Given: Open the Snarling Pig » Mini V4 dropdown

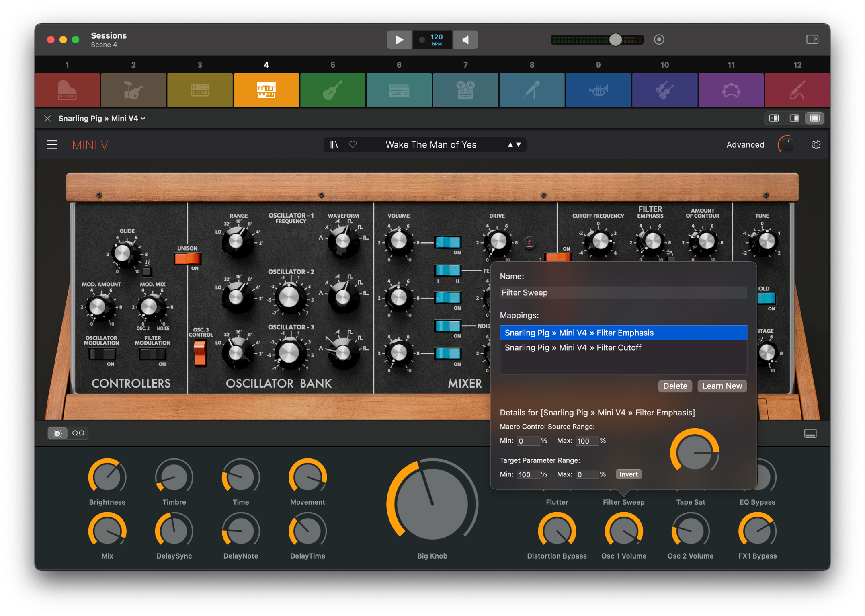Looking at the screenshot, I should pyautogui.click(x=102, y=118).
